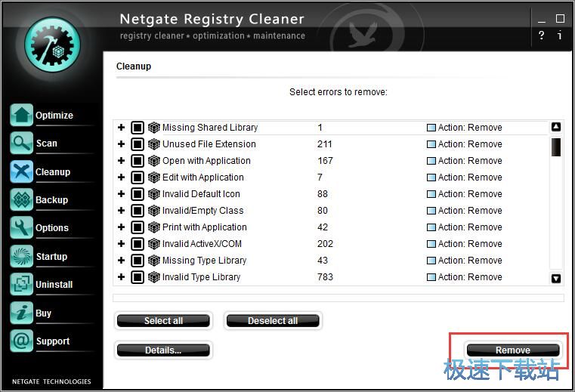Screen dimensions: 575x392
Task: Click cube icon for Invalid/Empty Class
Action: coord(154,211)
